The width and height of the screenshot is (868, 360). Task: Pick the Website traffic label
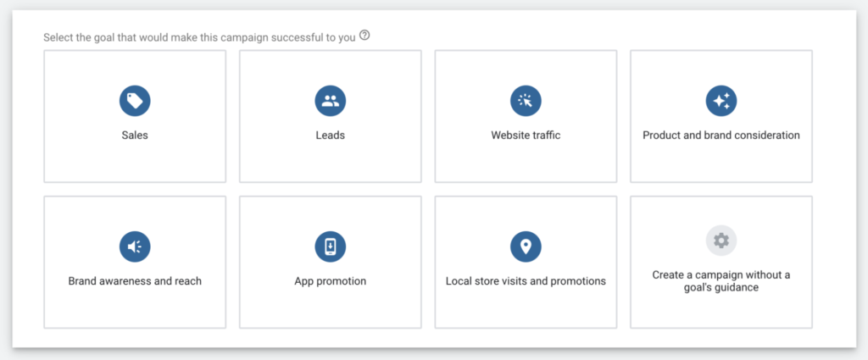coord(526,135)
